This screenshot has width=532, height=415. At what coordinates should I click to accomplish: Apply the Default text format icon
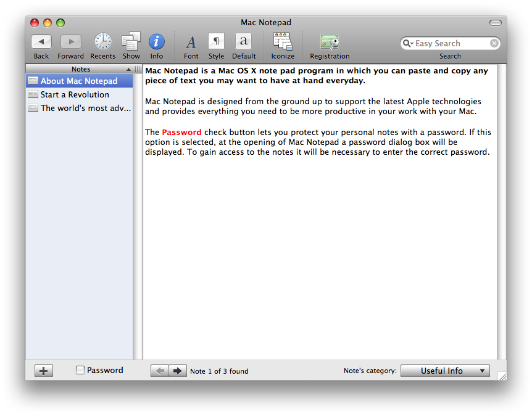(x=244, y=42)
